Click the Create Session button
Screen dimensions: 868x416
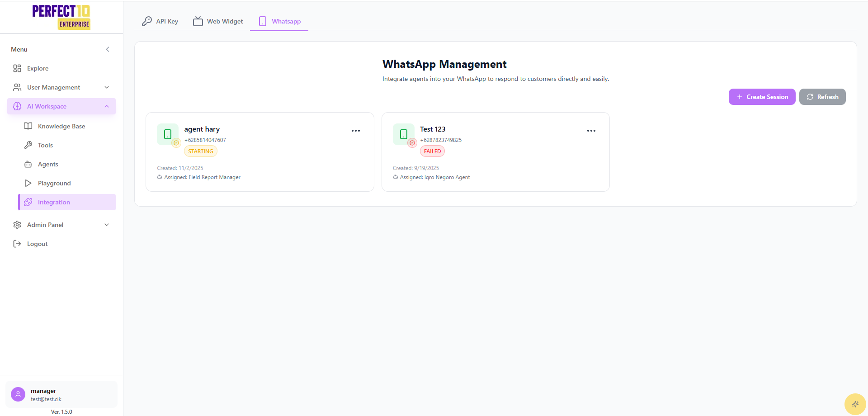point(762,97)
